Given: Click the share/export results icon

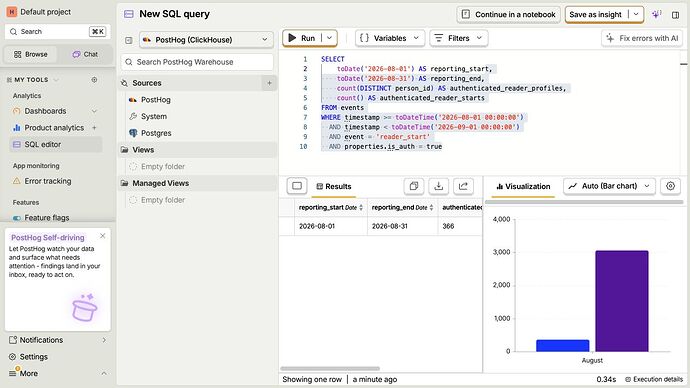Looking at the screenshot, I should click(x=463, y=187).
